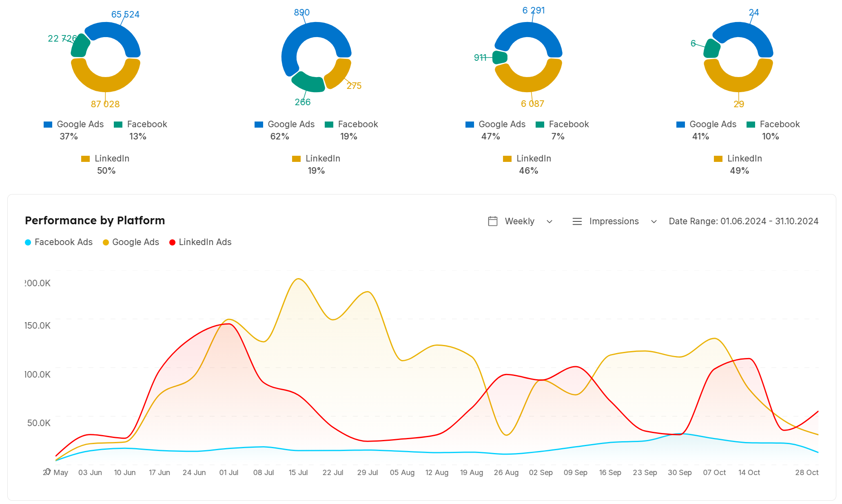Click the list icon beside Impressions
842x504 pixels.
coord(577,221)
